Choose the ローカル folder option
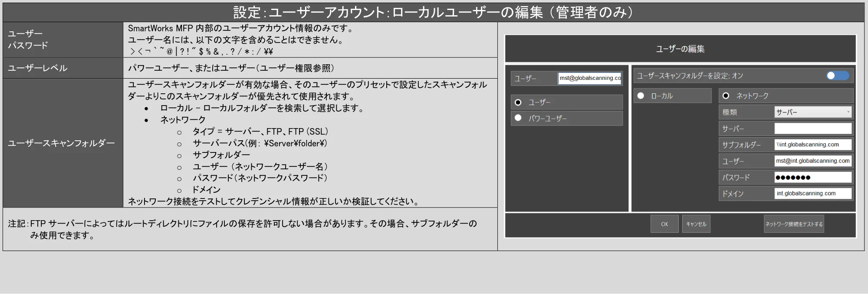This screenshot has height=294, width=868. 641,96
